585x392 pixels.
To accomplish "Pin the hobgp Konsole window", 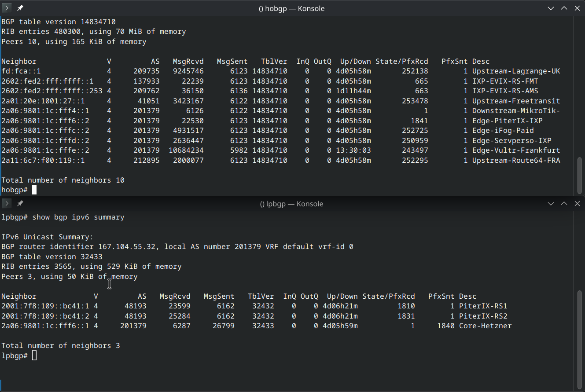I will click(x=20, y=8).
